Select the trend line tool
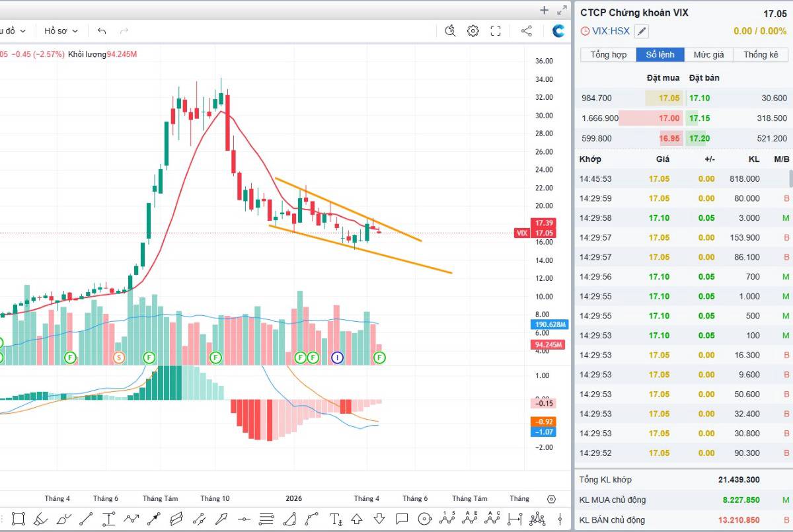Image resolution: width=793 pixels, height=532 pixels. coord(87,518)
